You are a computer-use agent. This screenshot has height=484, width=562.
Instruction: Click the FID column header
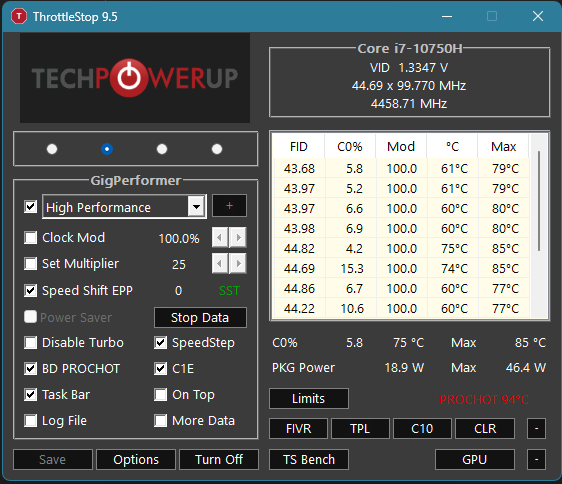coord(299,147)
